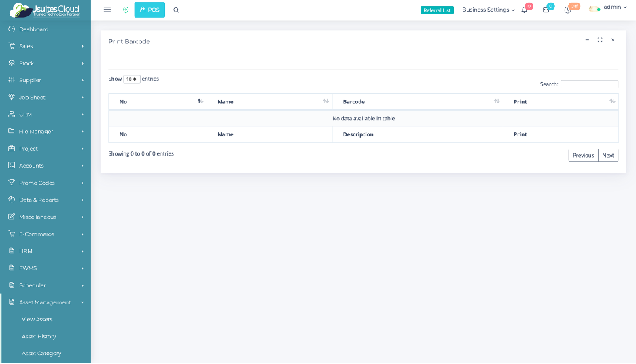This screenshot has height=364, width=636.
Task: Sort the table by the Name column
Action: 270,101
